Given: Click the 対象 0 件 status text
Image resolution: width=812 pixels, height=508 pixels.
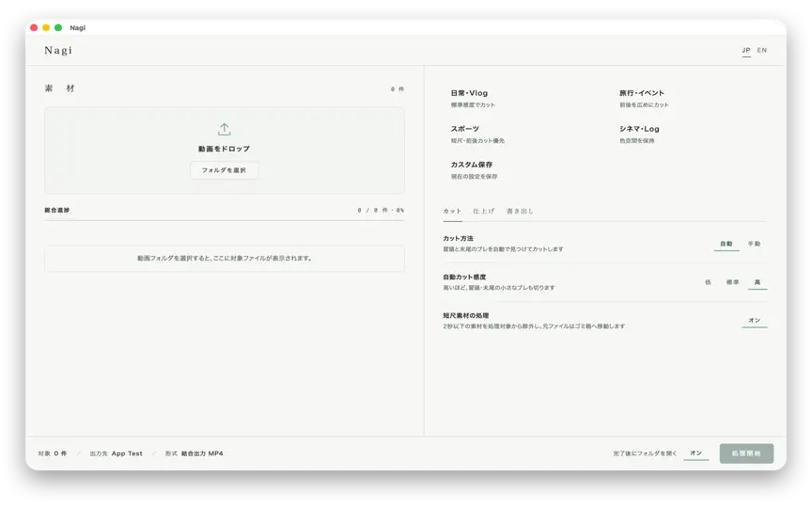Looking at the screenshot, I should point(53,453).
